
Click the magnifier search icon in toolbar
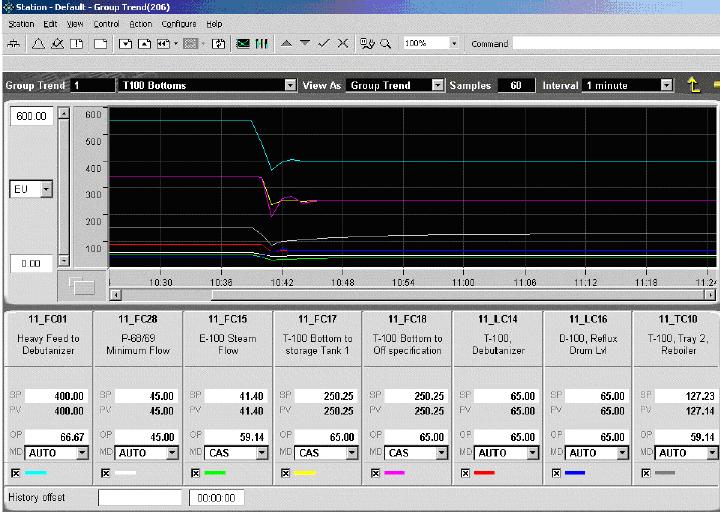385,44
